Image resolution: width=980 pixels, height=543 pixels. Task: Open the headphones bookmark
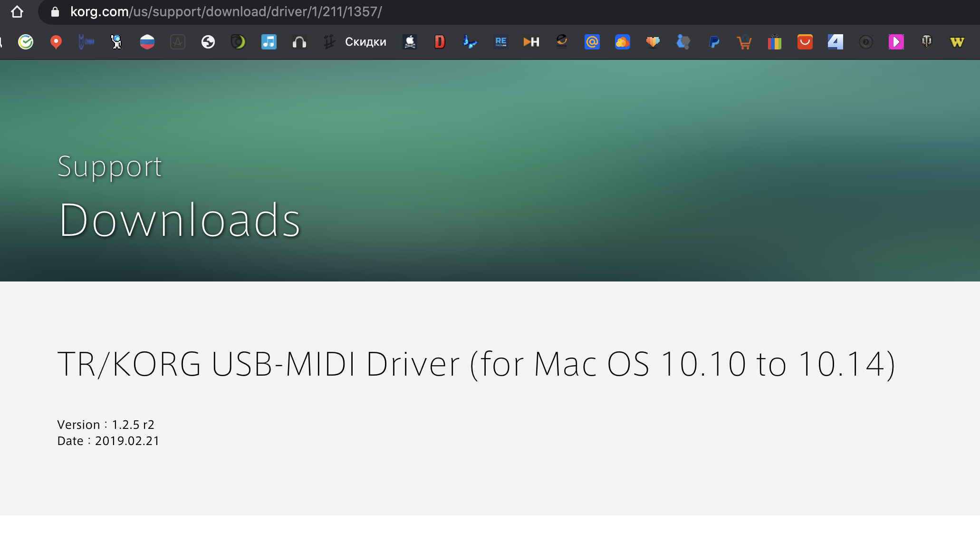(299, 42)
